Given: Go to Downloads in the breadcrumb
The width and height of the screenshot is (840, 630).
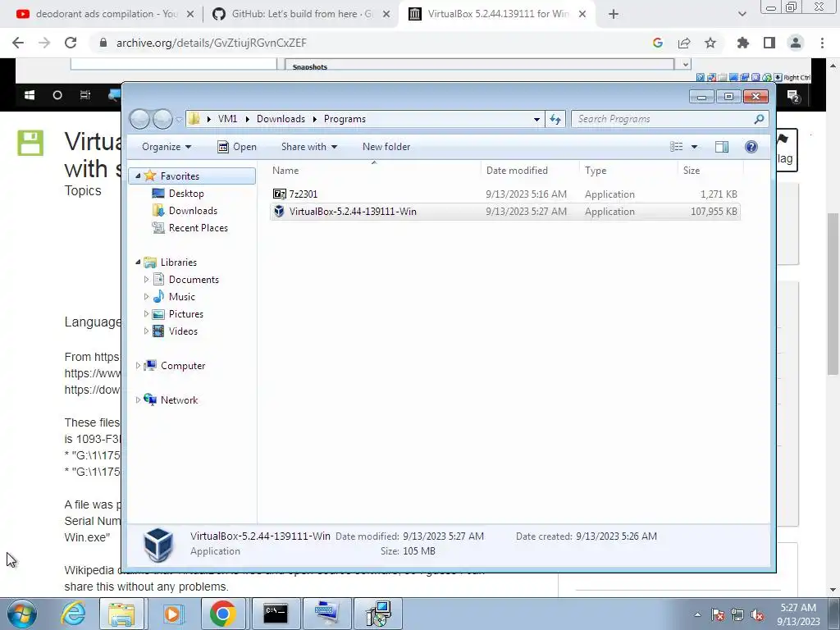Looking at the screenshot, I should pyautogui.click(x=281, y=119).
